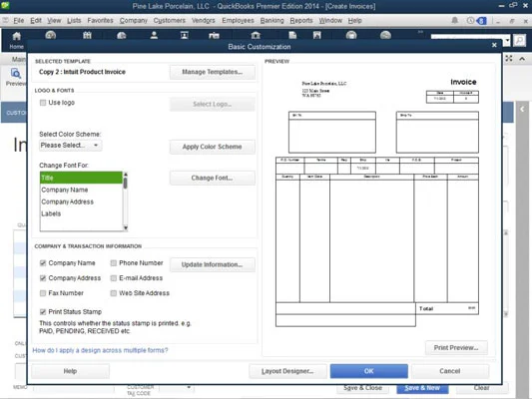Open the Layout Designer
The width and height of the screenshot is (532, 399).
point(287,371)
